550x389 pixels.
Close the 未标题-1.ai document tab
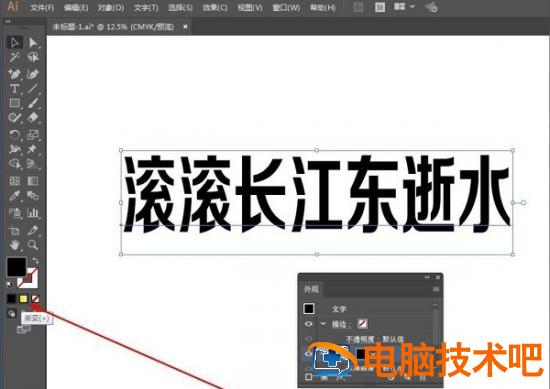pos(185,26)
